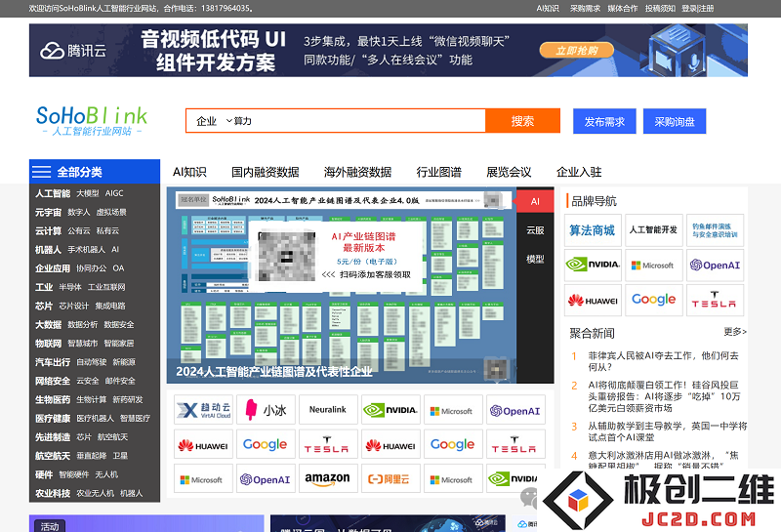Open the 大数据 category

pos(48,325)
